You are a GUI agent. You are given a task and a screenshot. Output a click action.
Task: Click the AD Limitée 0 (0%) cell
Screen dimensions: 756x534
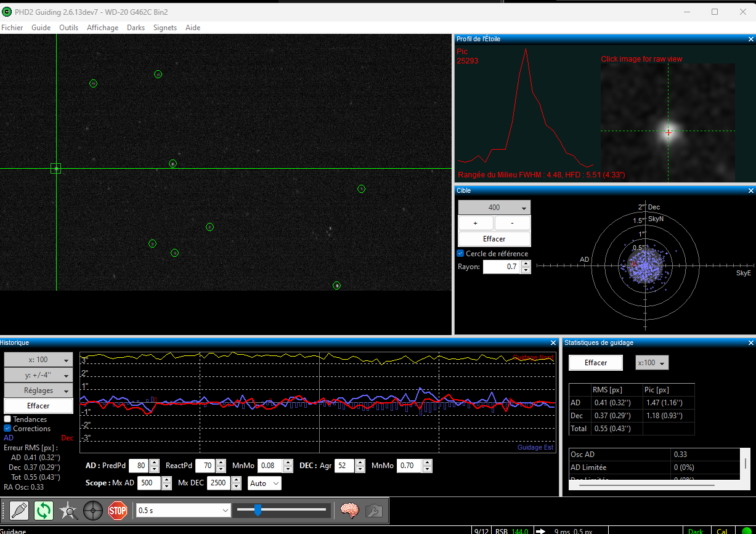[x=705, y=467]
